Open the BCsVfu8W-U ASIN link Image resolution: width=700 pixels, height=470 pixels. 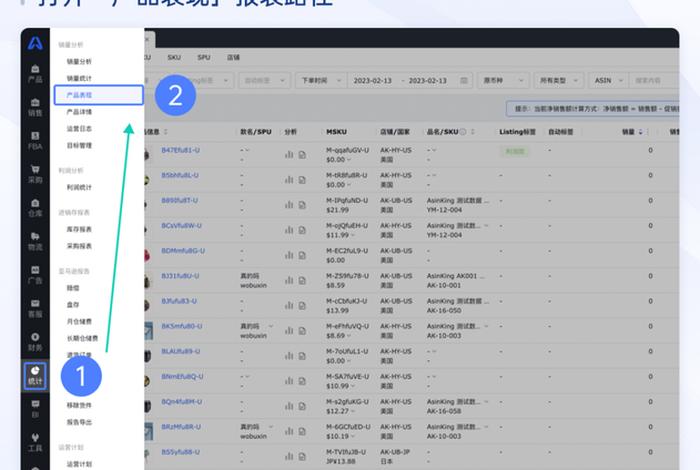pyautogui.click(x=181, y=225)
